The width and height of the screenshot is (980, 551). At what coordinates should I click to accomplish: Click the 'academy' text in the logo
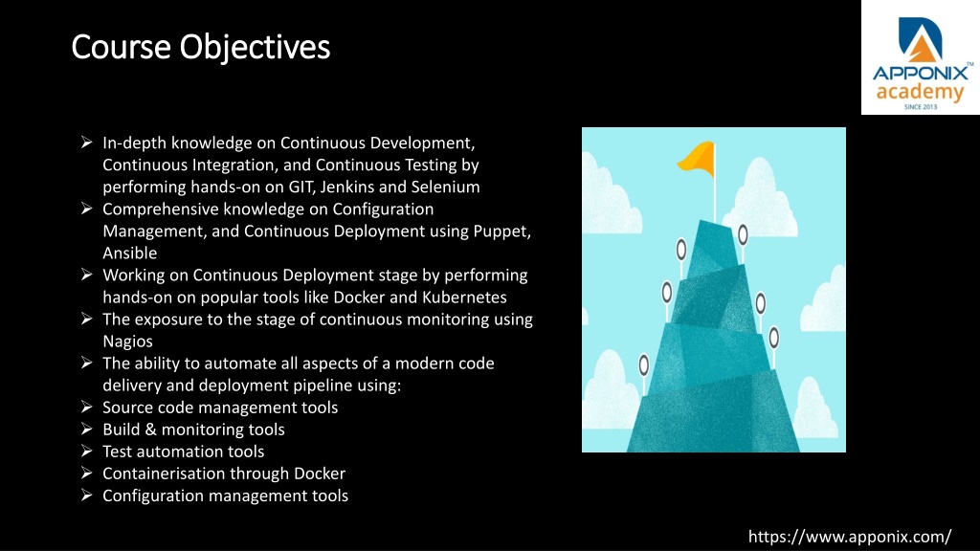click(x=920, y=93)
